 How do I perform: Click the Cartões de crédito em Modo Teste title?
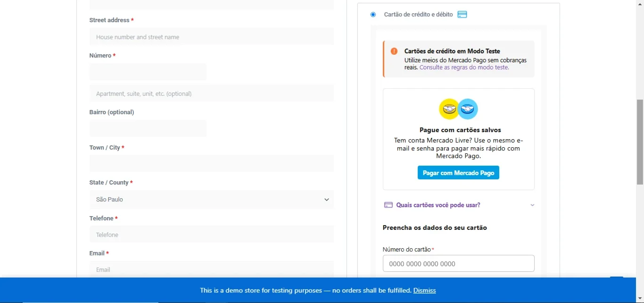(x=452, y=51)
